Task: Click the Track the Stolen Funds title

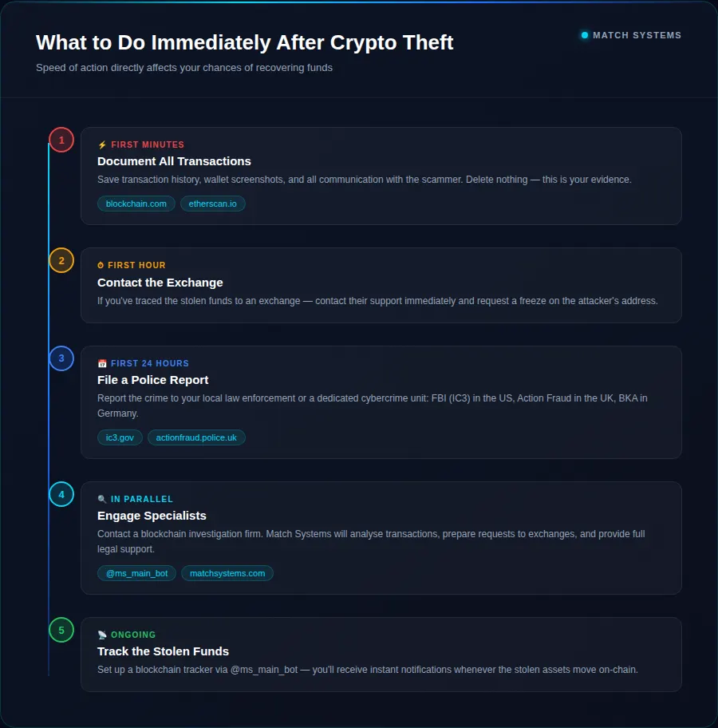Action: point(163,651)
